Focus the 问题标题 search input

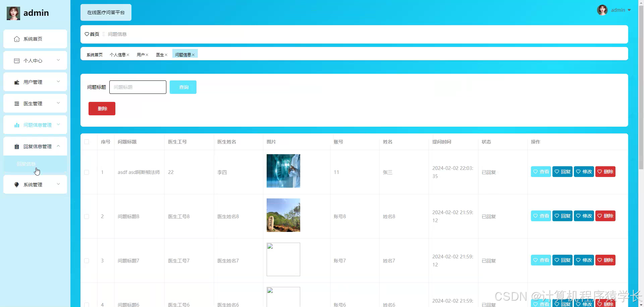[x=138, y=87]
